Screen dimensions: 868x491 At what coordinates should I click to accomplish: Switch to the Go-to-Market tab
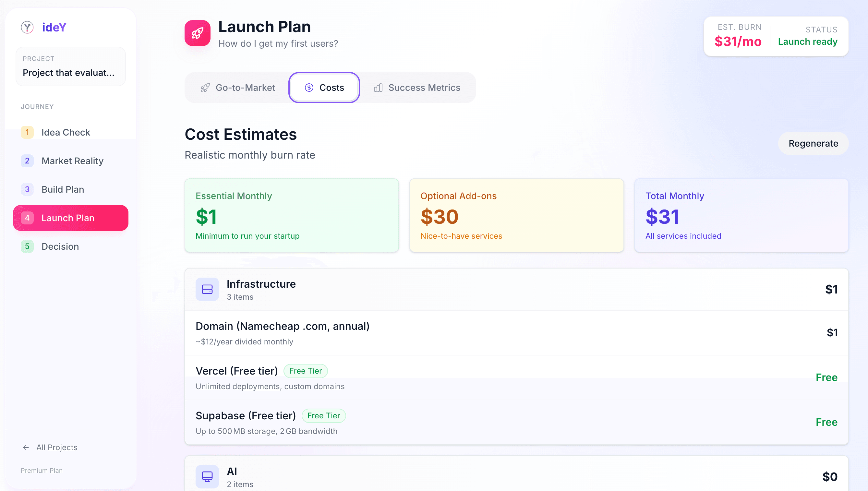(x=245, y=87)
